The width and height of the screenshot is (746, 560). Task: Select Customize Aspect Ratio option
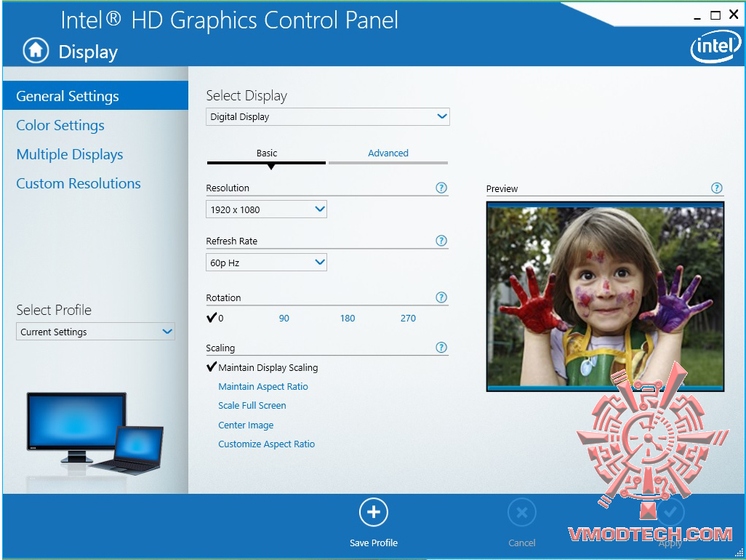click(x=266, y=444)
